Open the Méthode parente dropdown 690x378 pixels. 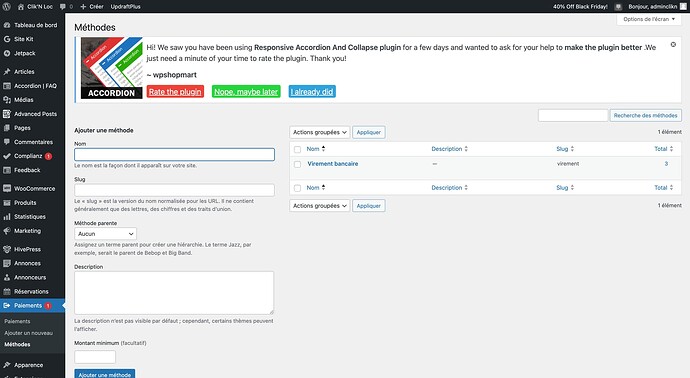tap(106, 234)
